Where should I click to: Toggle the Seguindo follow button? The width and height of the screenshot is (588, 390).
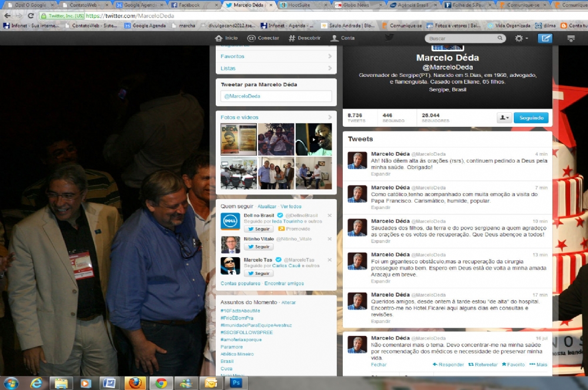point(531,117)
